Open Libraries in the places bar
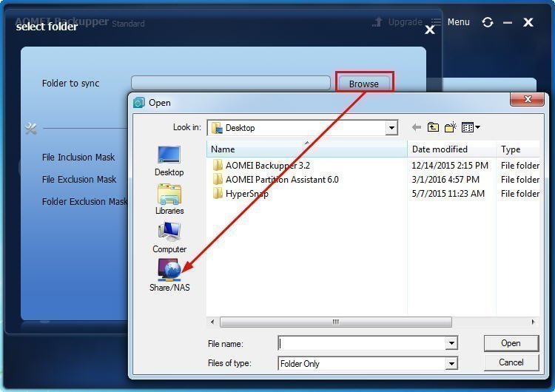This screenshot has height=392, width=555. [169, 199]
